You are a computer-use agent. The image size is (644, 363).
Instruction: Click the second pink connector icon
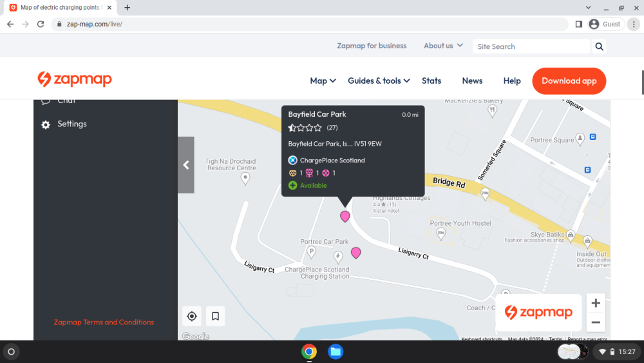[309, 173]
